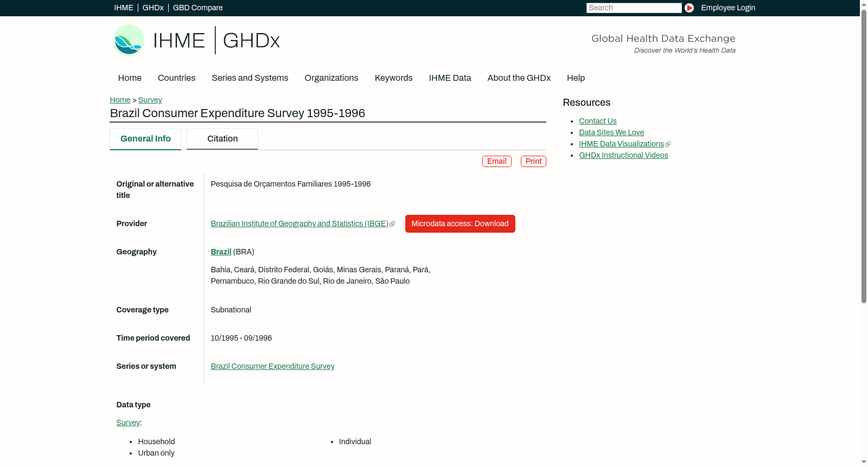Click the scrollbar up arrow
The image size is (868, 467).
click(x=864, y=4)
